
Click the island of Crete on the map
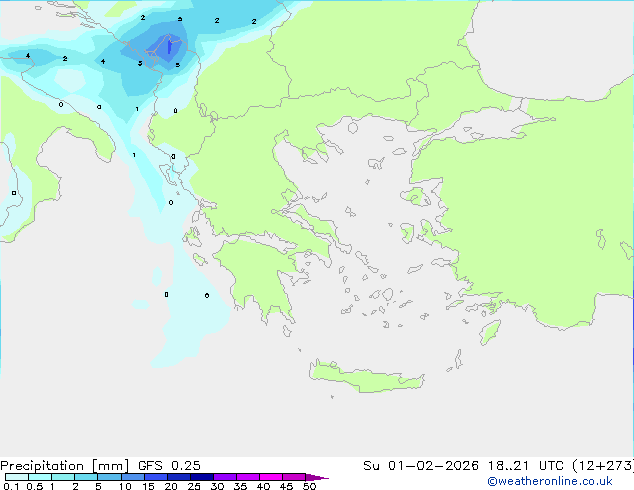click(366, 378)
